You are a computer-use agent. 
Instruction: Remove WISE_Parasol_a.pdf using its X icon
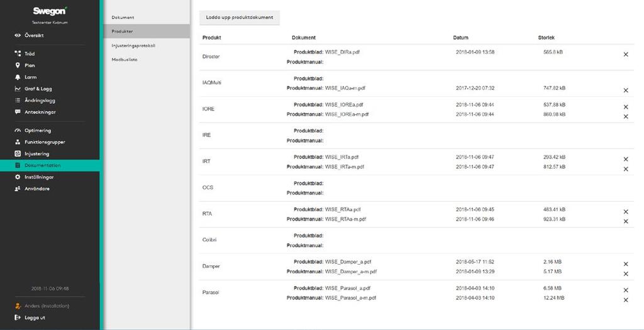[626, 290]
